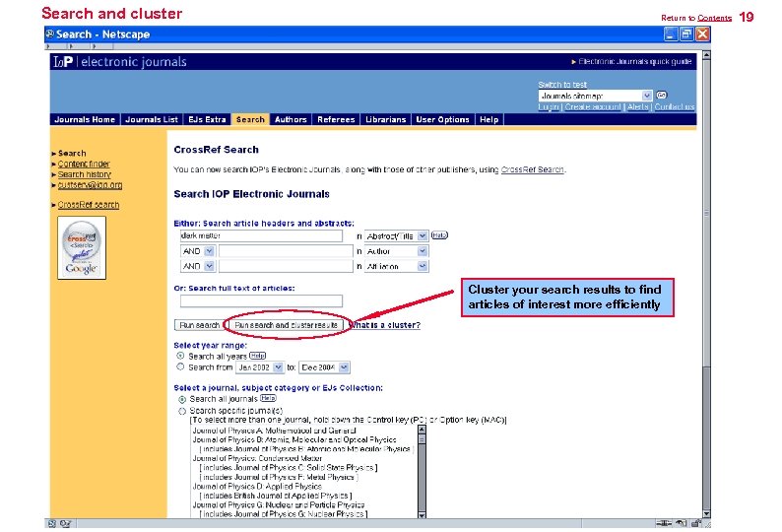The image size is (782, 532).
Task: Click Run search and cluster results button
Action: (x=286, y=325)
